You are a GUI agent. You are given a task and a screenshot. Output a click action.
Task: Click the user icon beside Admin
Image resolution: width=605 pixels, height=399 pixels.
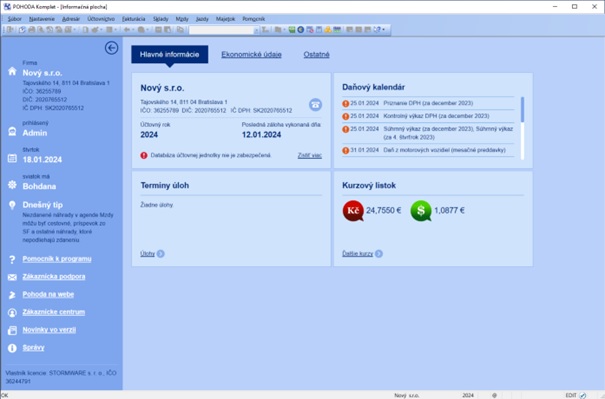pos(12,132)
